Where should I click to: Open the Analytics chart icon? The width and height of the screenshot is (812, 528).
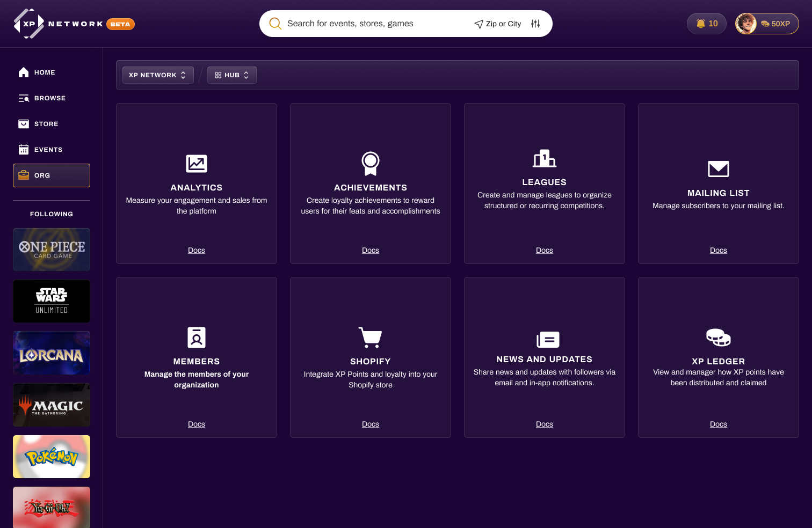point(196,164)
